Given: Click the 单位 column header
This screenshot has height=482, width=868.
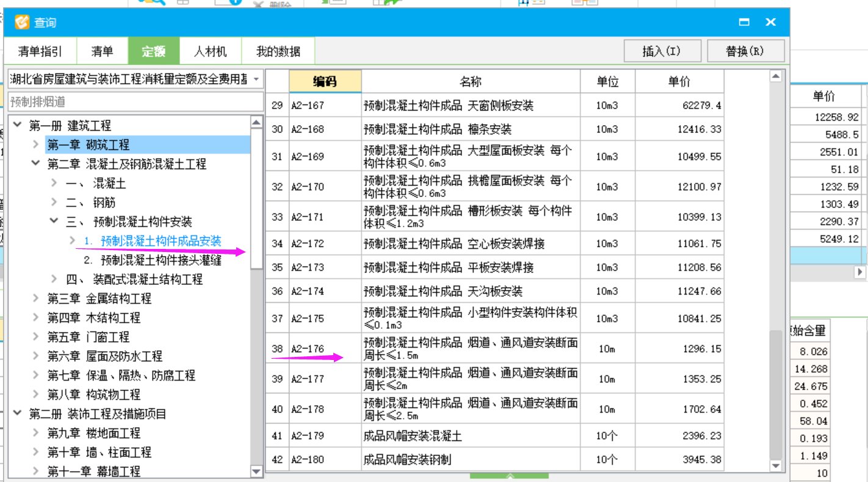Looking at the screenshot, I should [x=608, y=82].
